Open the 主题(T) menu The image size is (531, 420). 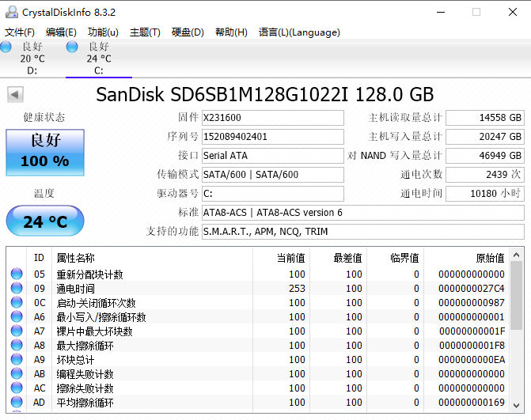coord(145,32)
